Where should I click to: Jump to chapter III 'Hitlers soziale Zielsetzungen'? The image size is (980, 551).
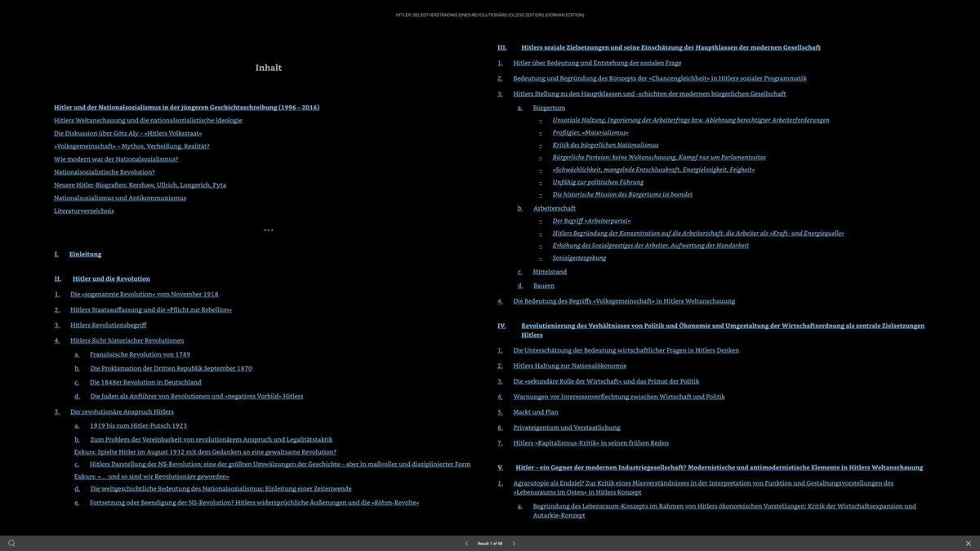(671, 47)
